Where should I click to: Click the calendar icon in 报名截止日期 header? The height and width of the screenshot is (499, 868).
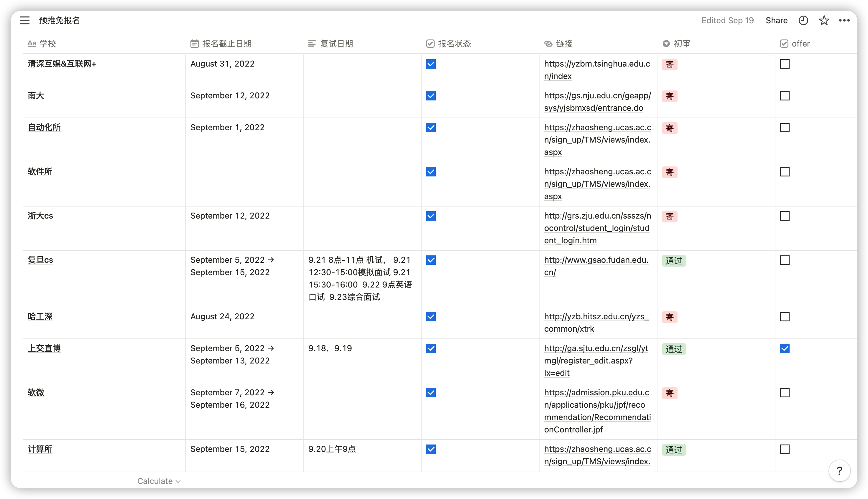[x=194, y=44]
